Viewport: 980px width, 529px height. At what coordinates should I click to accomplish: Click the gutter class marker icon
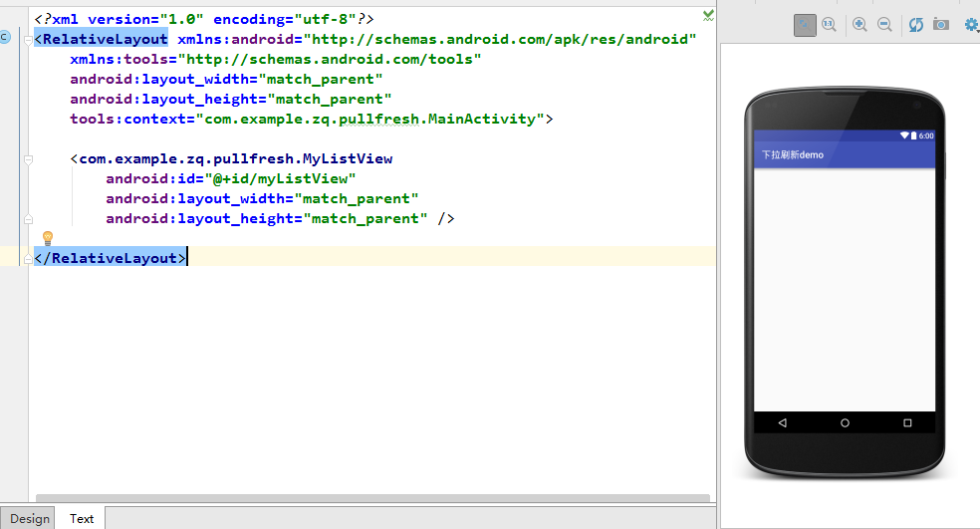pos(4,37)
